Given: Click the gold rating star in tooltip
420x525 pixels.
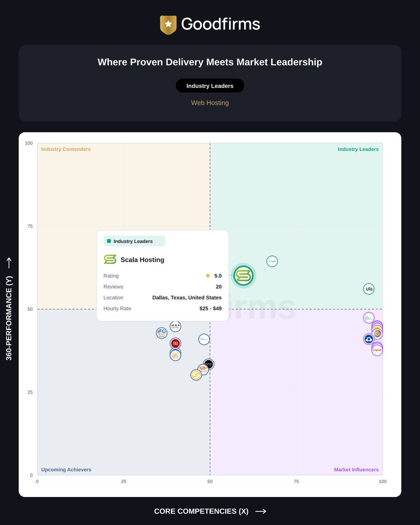Looking at the screenshot, I should pyautogui.click(x=208, y=276).
